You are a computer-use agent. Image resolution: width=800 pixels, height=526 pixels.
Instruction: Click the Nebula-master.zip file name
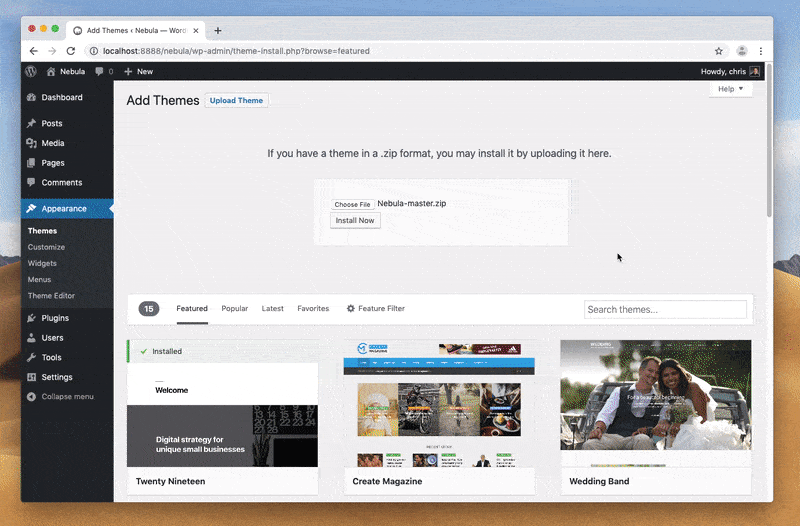[412, 203]
